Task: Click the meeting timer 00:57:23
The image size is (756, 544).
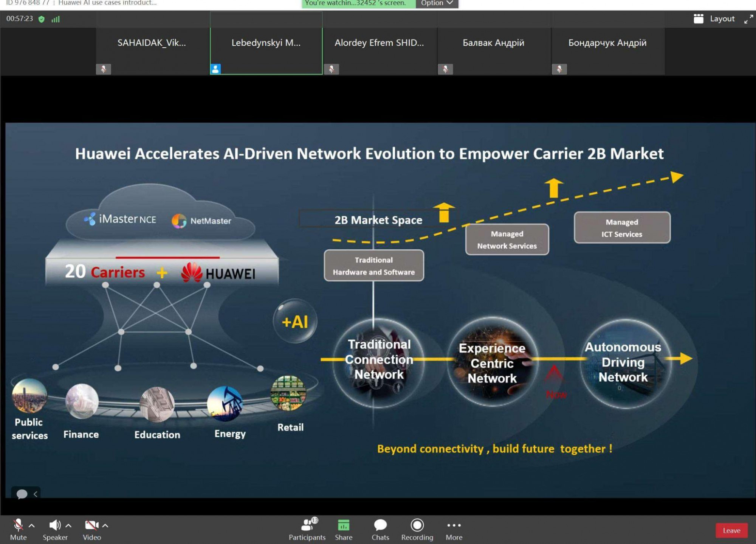Action: (20, 19)
